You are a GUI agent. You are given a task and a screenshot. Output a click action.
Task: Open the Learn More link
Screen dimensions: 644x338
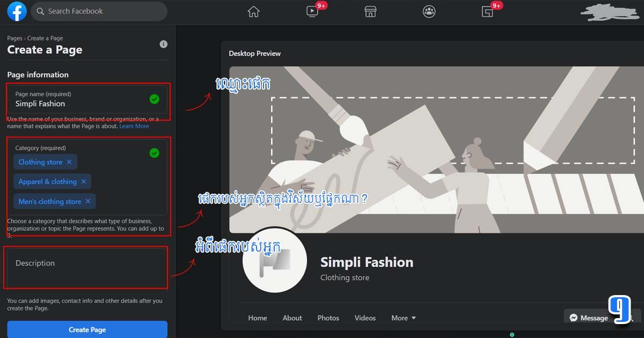[x=134, y=126]
